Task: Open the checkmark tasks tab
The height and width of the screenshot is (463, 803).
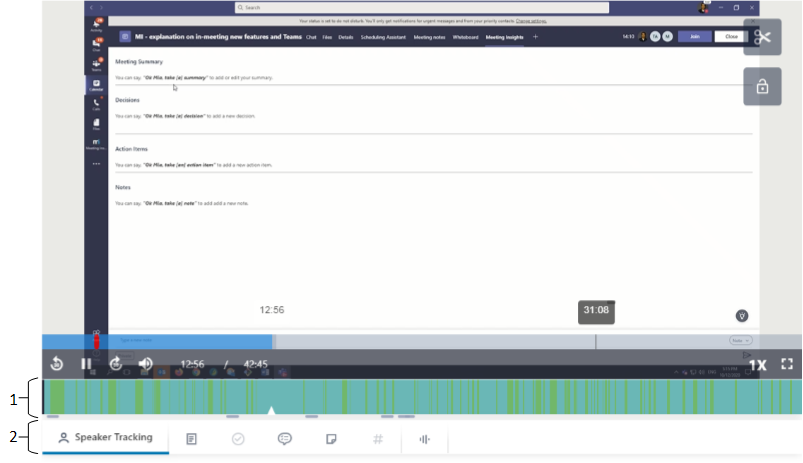Action: pyautogui.click(x=238, y=438)
